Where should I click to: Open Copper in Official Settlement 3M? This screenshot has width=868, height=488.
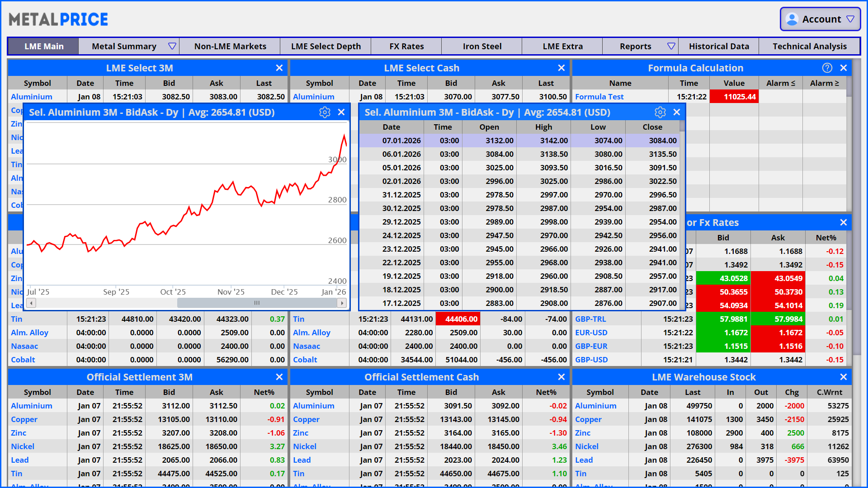pyautogui.click(x=24, y=419)
